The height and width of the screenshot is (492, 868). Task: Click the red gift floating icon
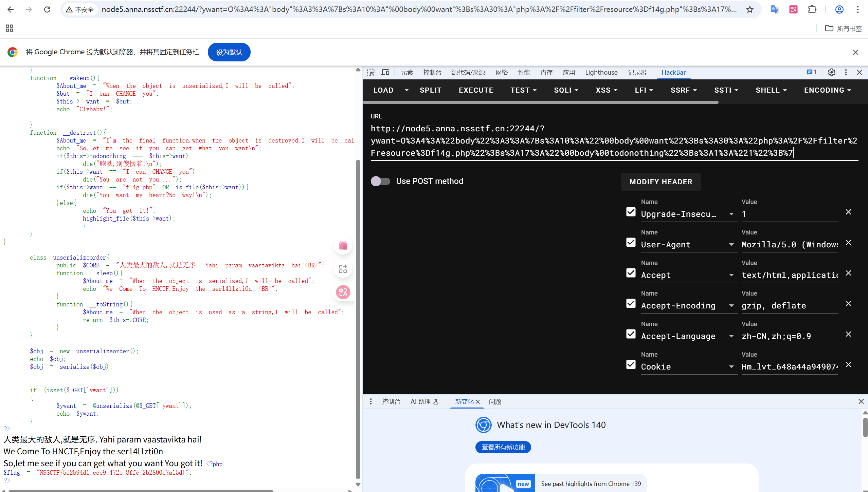click(343, 245)
